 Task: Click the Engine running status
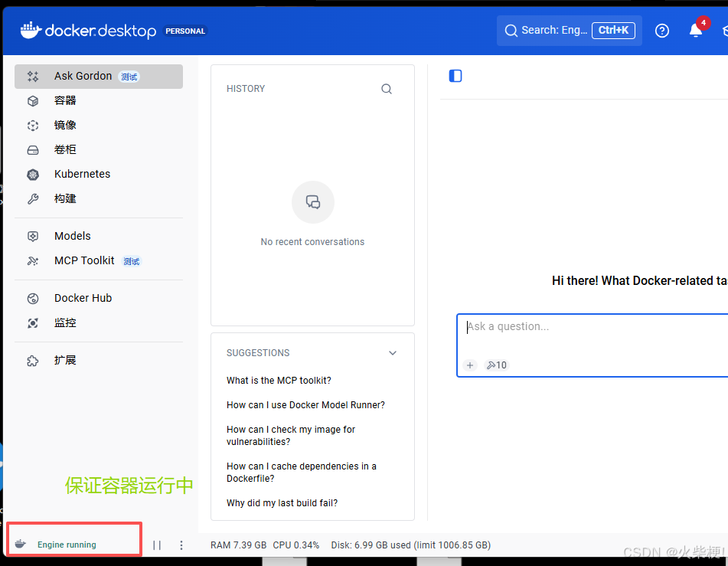coord(67,545)
